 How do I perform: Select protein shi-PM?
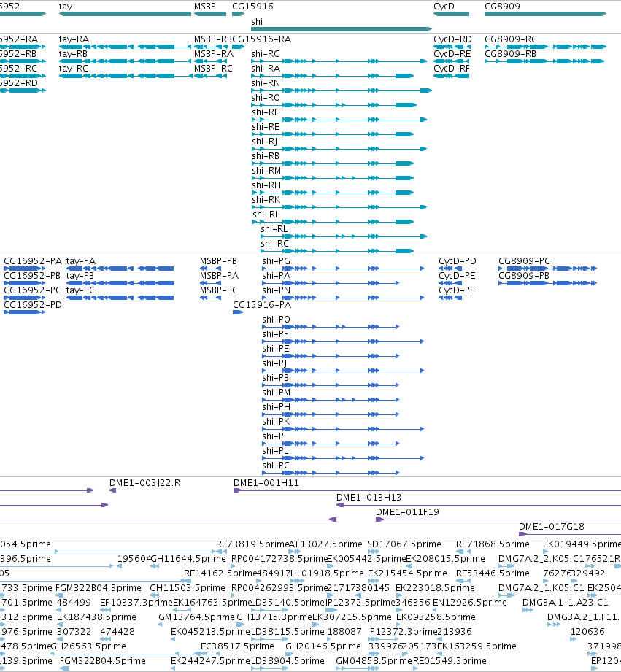[277, 392]
